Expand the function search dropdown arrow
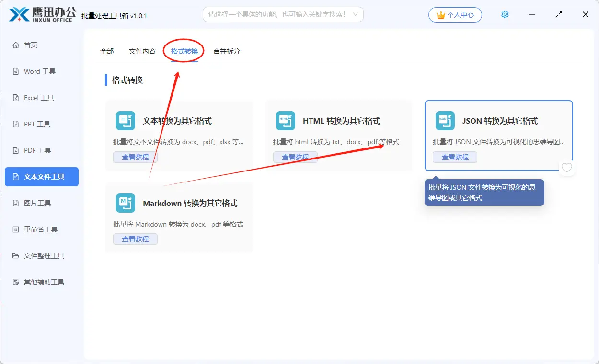 pos(356,14)
